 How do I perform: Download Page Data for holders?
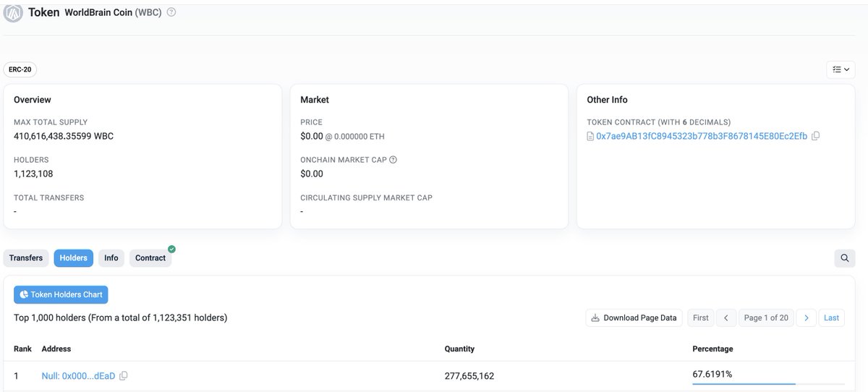634,318
